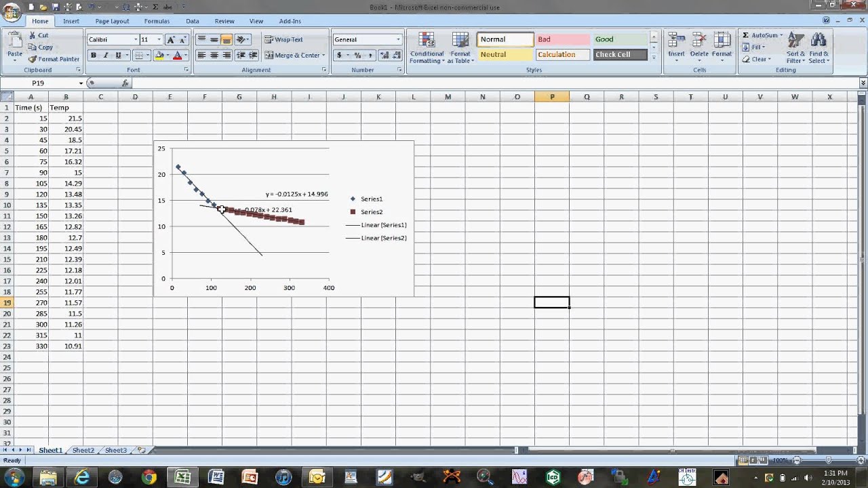Screen dimensions: 868x488
Task: Expand the General number format dropdown
Action: (x=398, y=39)
